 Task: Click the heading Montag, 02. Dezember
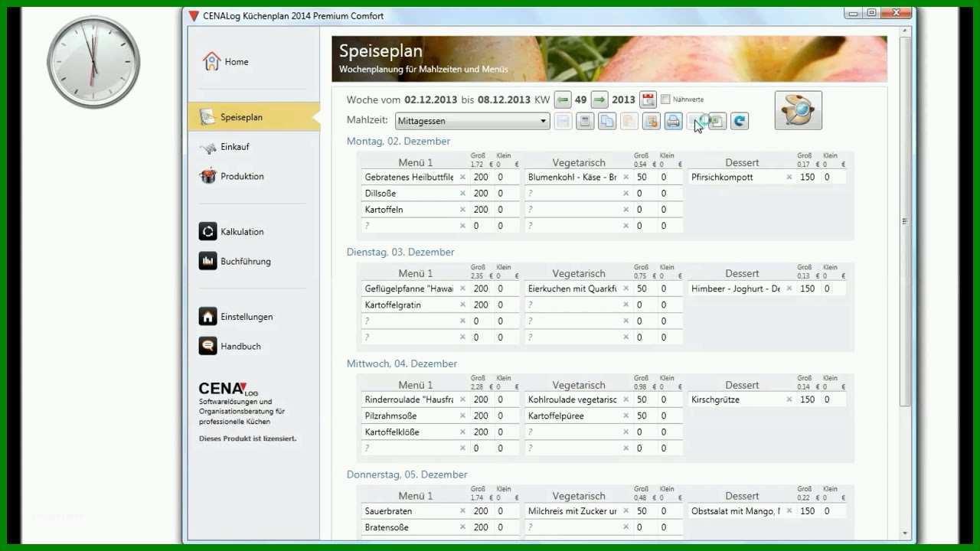click(398, 142)
